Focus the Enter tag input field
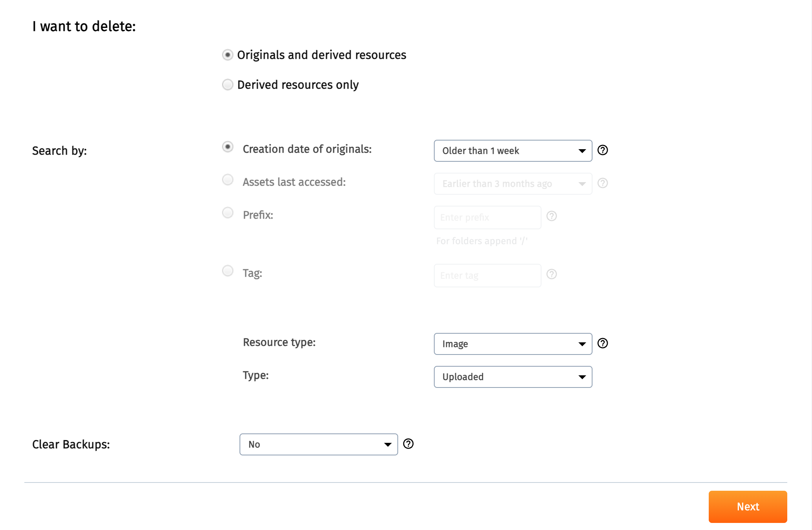Screen dimensions: 812x530 [x=487, y=276]
